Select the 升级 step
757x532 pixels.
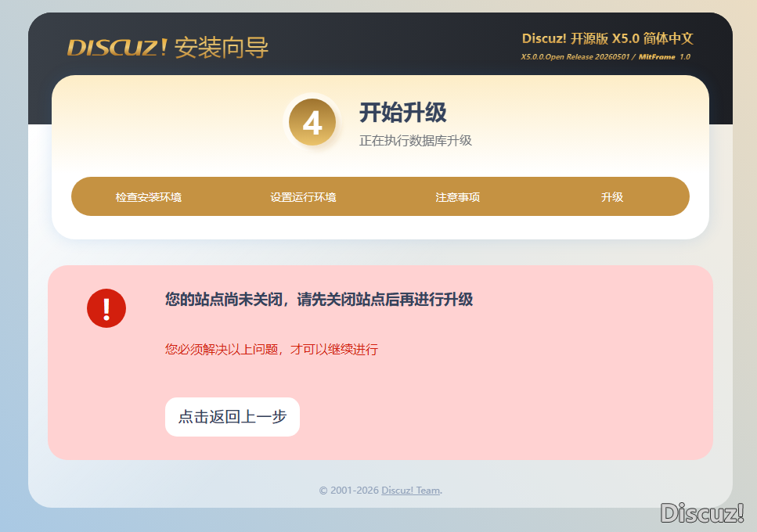click(x=612, y=197)
